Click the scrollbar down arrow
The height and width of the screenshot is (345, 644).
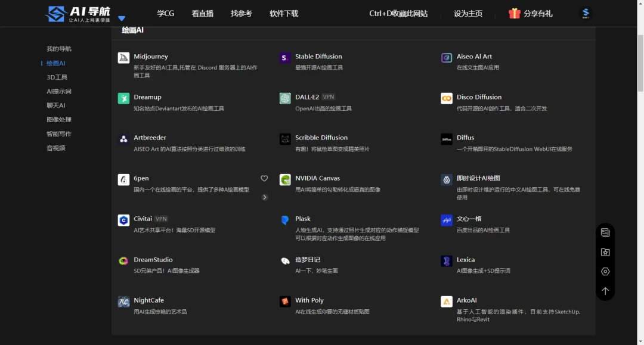tap(640, 341)
